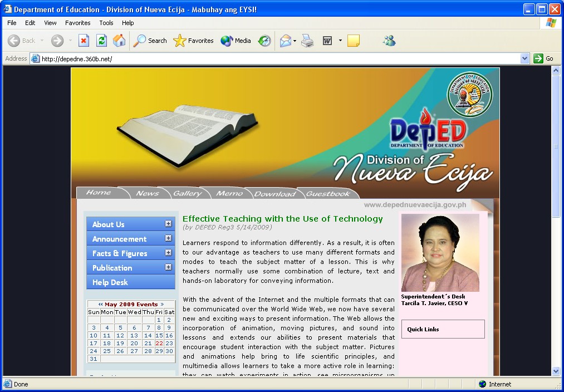The width and height of the screenshot is (564, 392).
Task: Click the Quick Links box
Action: tap(443, 329)
